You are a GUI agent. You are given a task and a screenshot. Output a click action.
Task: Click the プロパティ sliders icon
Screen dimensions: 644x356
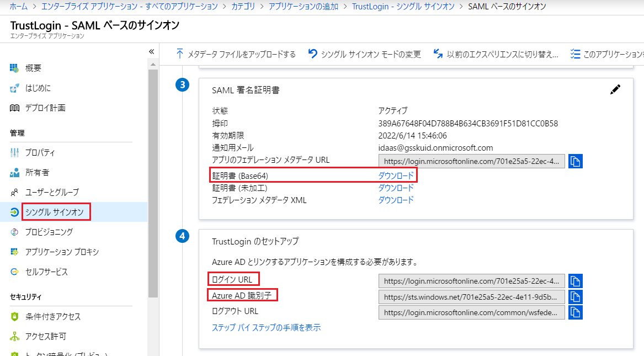tap(14, 153)
